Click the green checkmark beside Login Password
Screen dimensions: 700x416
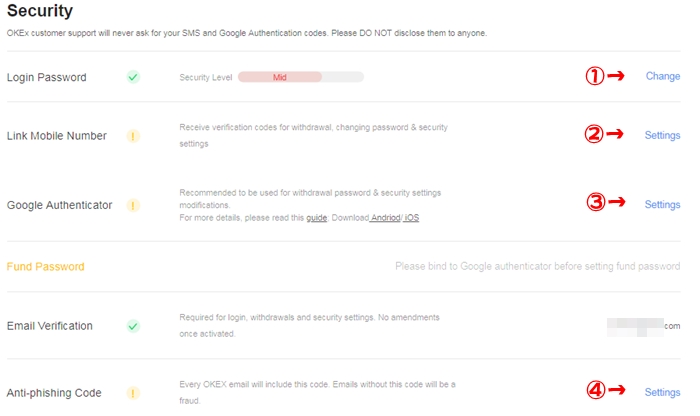pyautogui.click(x=133, y=77)
